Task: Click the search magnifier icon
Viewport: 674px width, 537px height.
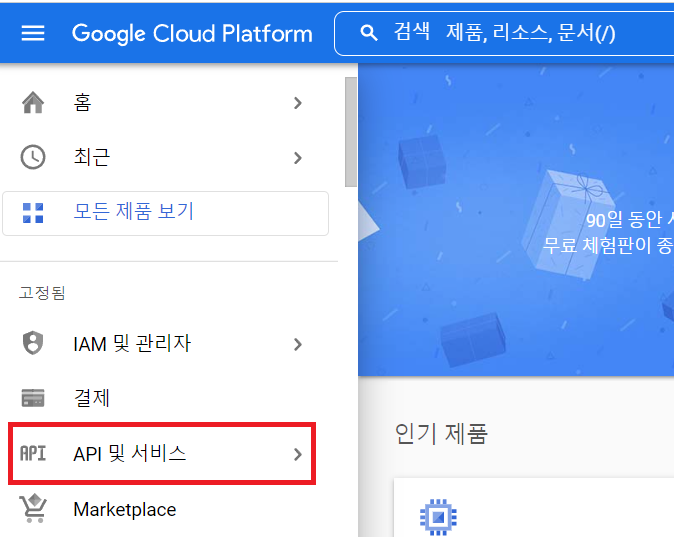Action: [369, 33]
